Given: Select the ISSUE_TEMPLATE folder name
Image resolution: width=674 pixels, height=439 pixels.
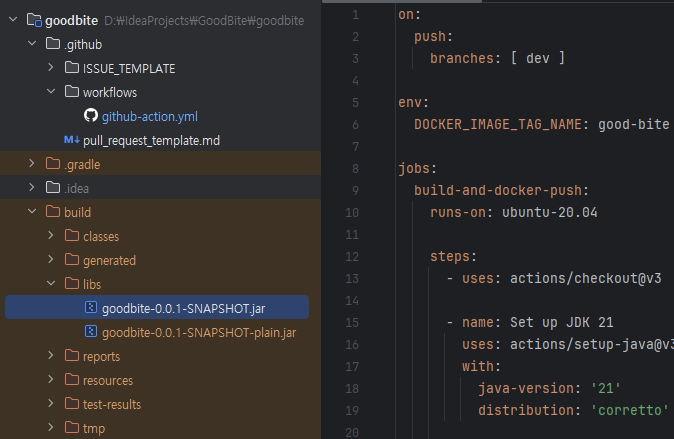Looking at the screenshot, I should pyautogui.click(x=129, y=68).
